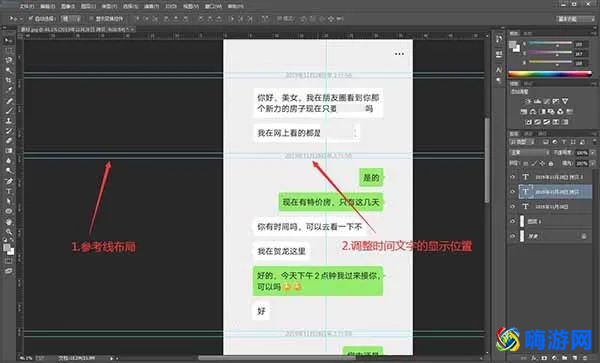This screenshot has height=363, width=600.
Task: Pick a color from the spectrum bar
Action: [x=549, y=74]
